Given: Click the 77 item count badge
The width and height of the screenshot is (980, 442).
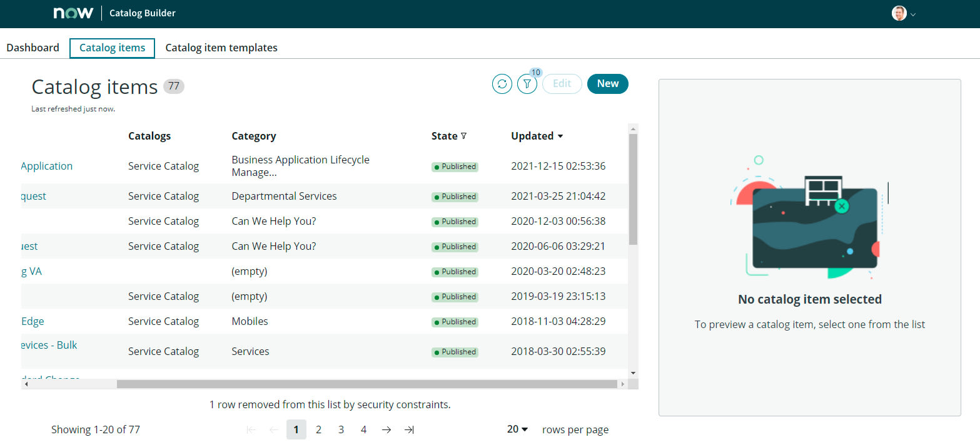Looking at the screenshot, I should 174,86.
